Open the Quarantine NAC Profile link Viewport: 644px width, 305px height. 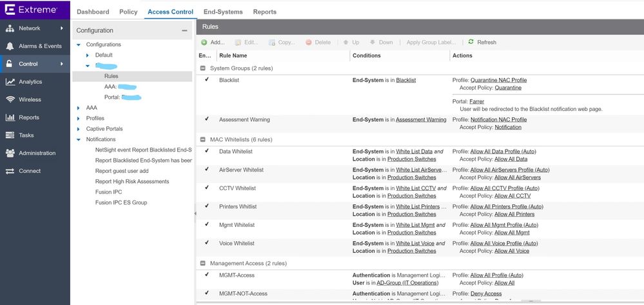(x=498, y=81)
